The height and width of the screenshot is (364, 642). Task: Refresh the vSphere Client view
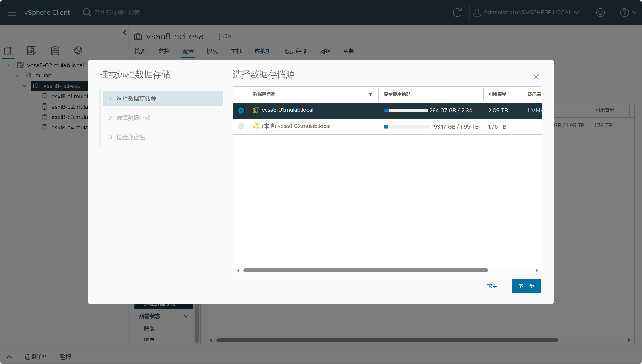[x=457, y=13]
